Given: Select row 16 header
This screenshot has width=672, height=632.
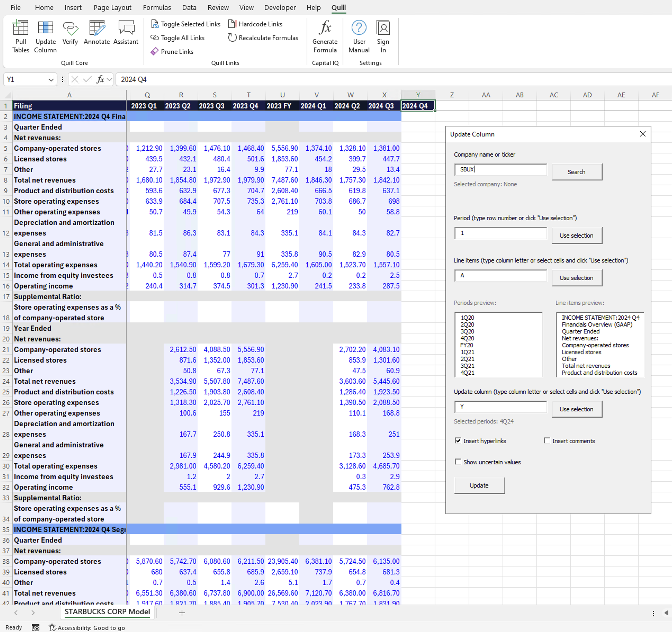Looking at the screenshot, I should tap(6, 286).
